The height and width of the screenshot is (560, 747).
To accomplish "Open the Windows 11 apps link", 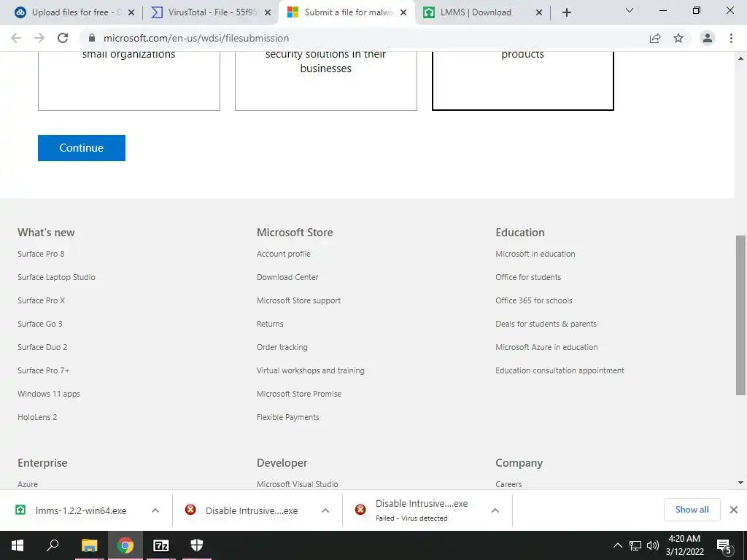I will [x=49, y=394].
